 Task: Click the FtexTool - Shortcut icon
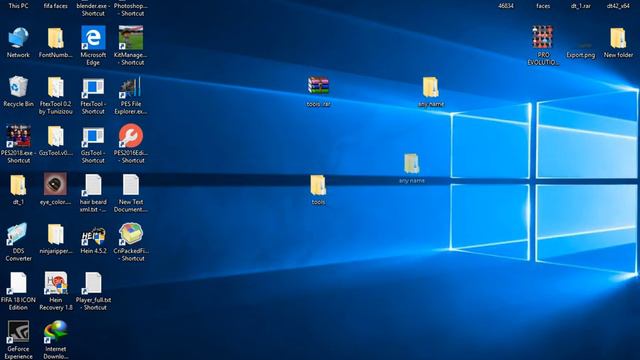[x=93, y=88]
